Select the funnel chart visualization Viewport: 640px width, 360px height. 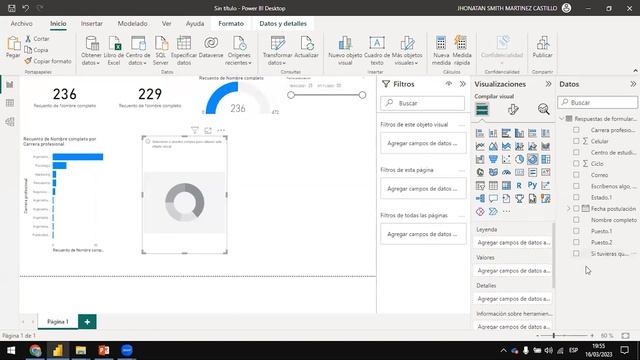click(x=493, y=159)
